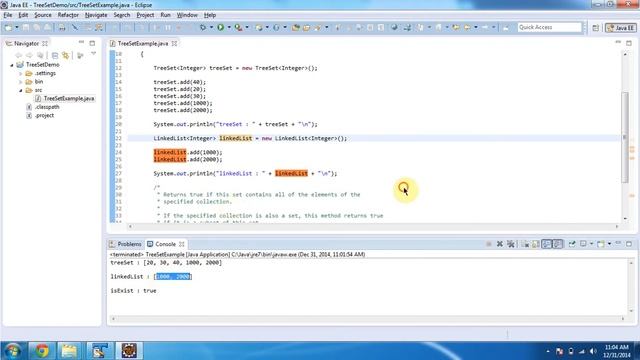Click Collapse All icon in Navigator
The height and width of the screenshot is (360, 640).
[55, 55]
